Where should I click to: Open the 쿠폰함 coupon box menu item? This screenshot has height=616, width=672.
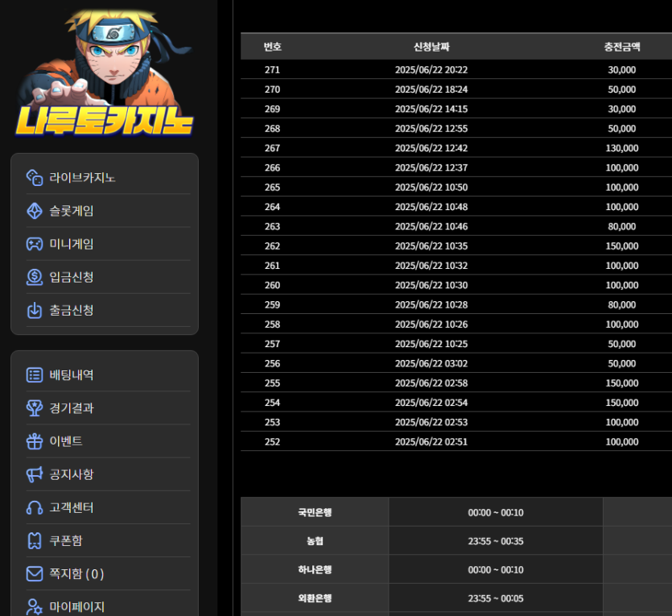click(x=66, y=540)
